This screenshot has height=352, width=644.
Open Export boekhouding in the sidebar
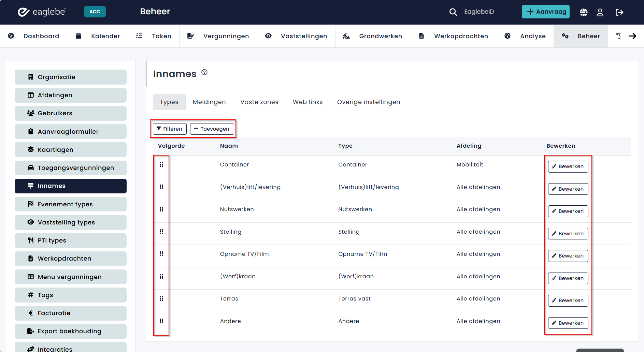coord(71,331)
